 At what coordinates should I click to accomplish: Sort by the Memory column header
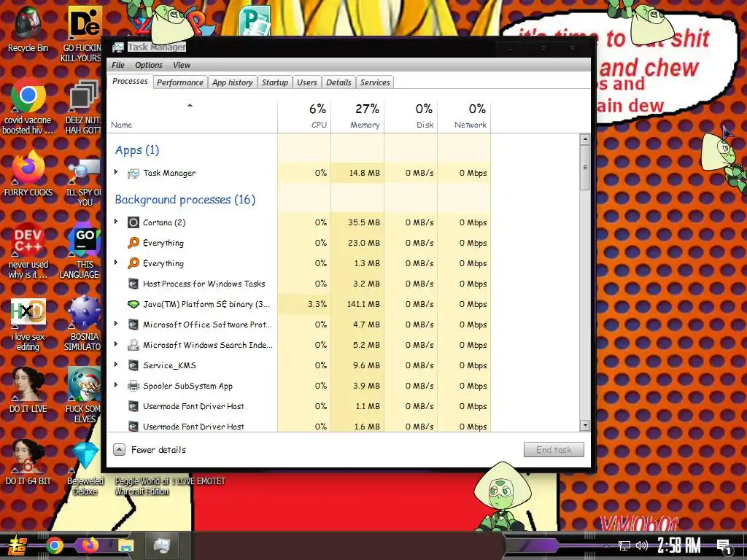pos(357,117)
